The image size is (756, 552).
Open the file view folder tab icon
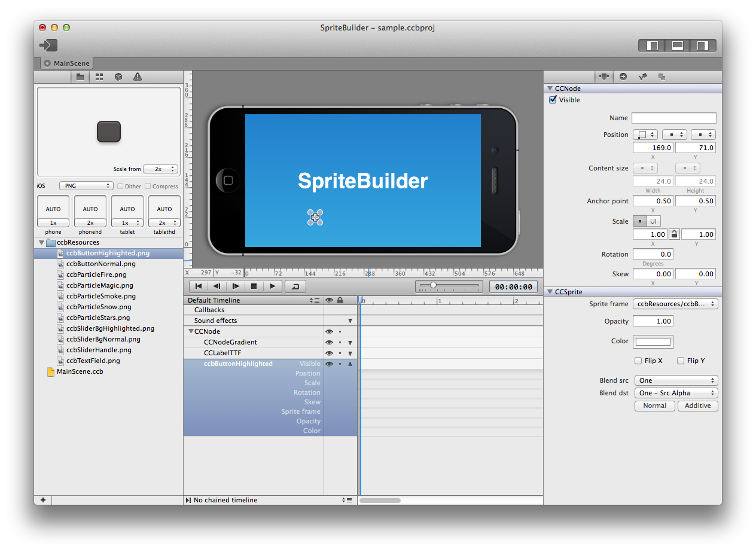[x=80, y=77]
